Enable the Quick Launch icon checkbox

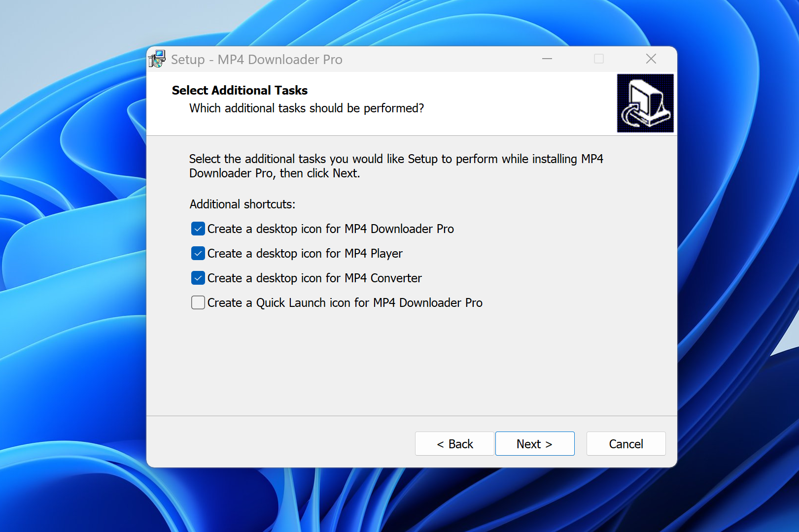tap(198, 302)
